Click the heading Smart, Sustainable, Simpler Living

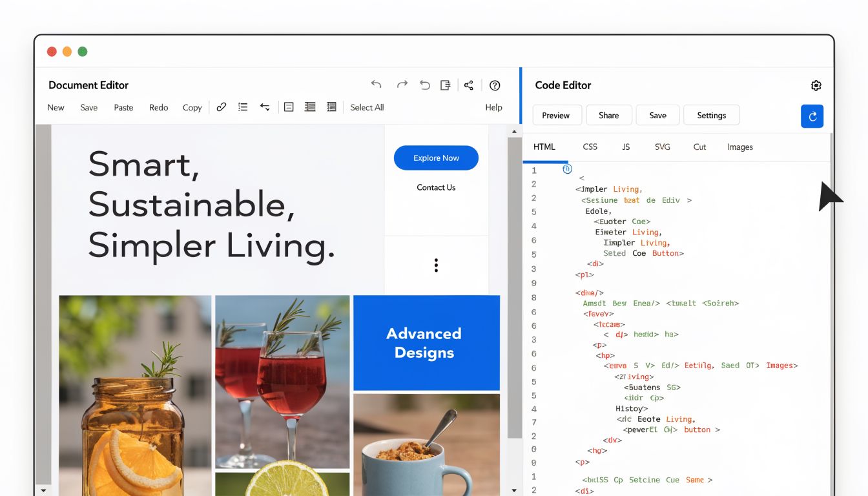211,205
